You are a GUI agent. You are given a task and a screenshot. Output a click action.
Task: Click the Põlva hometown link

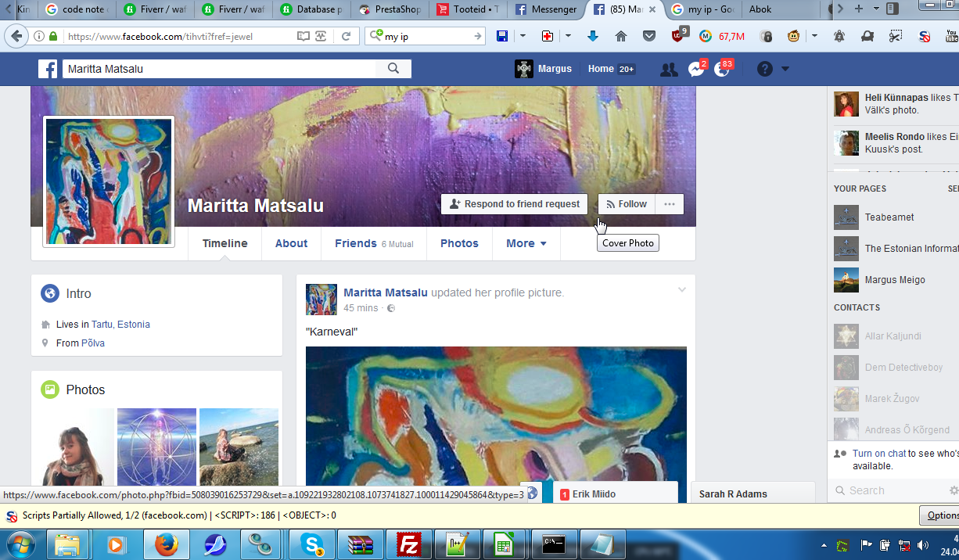(x=93, y=343)
